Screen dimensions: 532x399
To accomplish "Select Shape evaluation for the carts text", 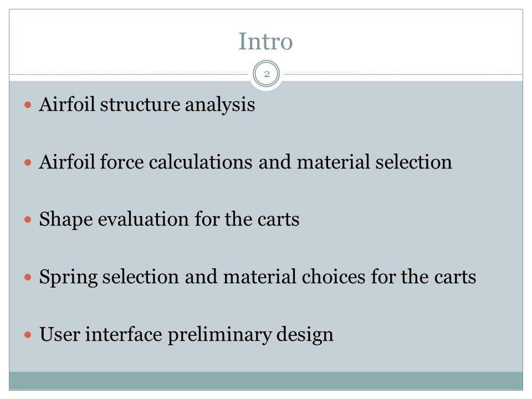I will click(x=170, y=219).
